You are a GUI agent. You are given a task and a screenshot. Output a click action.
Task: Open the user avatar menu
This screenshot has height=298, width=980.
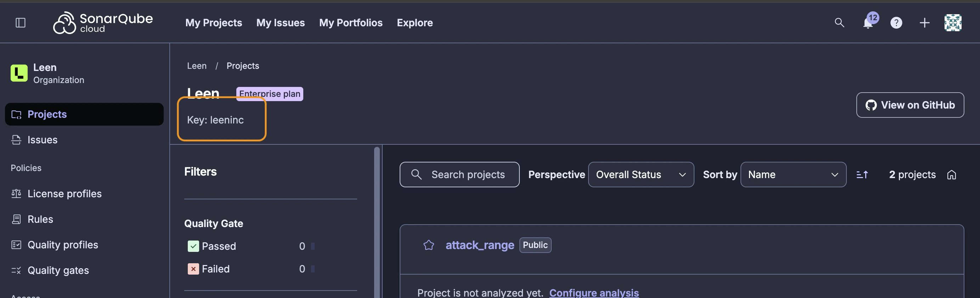pos(953,23)
